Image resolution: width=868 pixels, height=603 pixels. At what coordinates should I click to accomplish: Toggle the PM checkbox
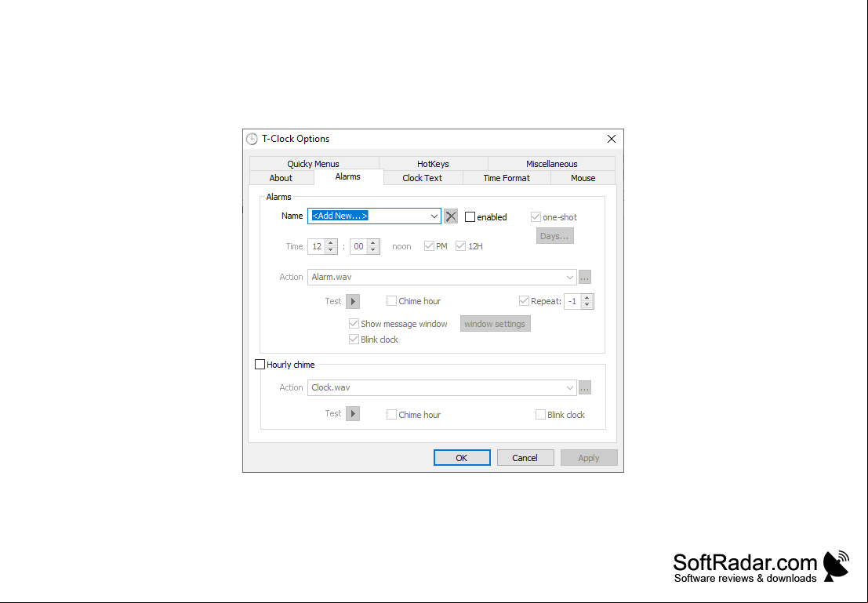coord(429,246)
